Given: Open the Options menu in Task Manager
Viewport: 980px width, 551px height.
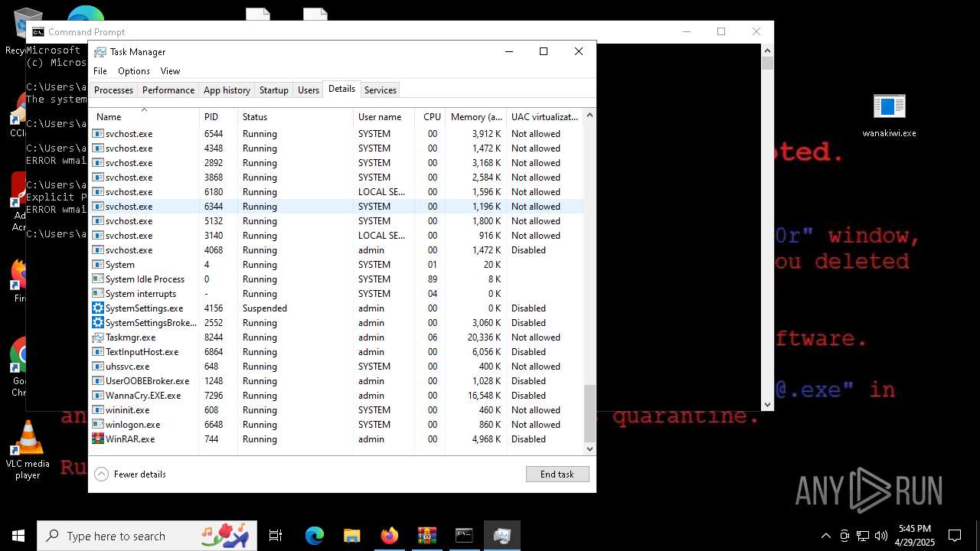Looking at the screenshot, I should point(134,71).
